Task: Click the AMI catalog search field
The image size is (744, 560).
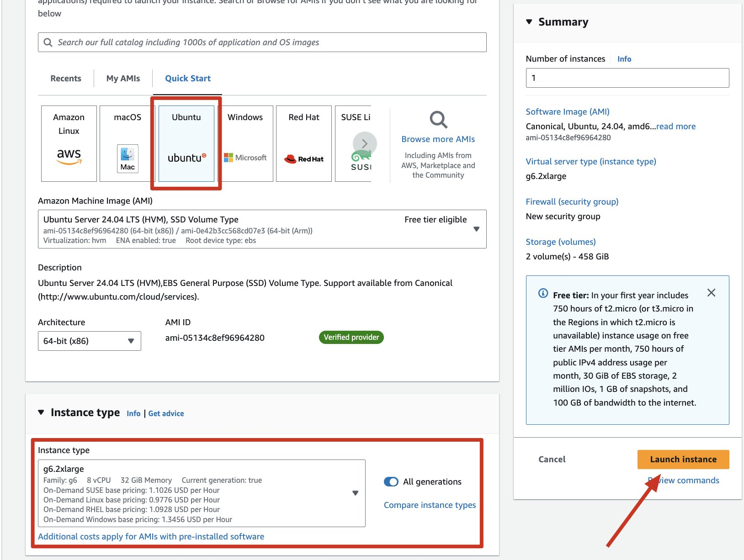Action: point(262,42)
